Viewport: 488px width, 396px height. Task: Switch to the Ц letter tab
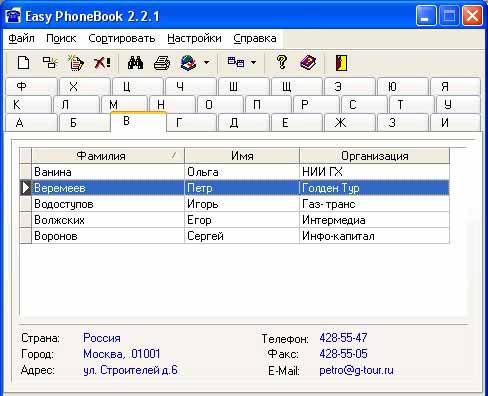(x=138, y=87)
